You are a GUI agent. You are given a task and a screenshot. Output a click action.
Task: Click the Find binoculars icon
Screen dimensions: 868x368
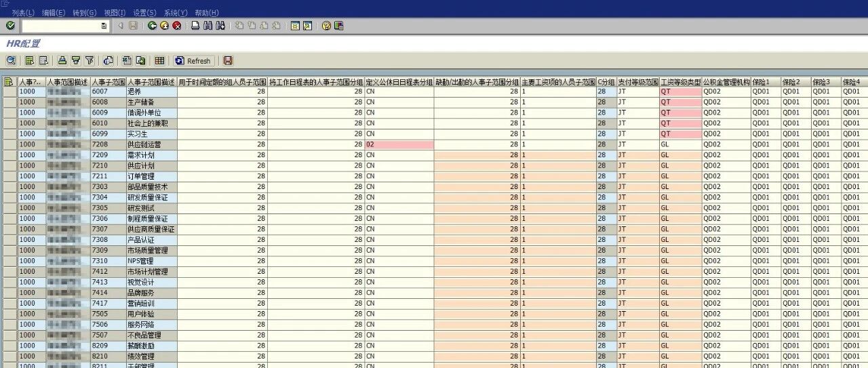208,26
